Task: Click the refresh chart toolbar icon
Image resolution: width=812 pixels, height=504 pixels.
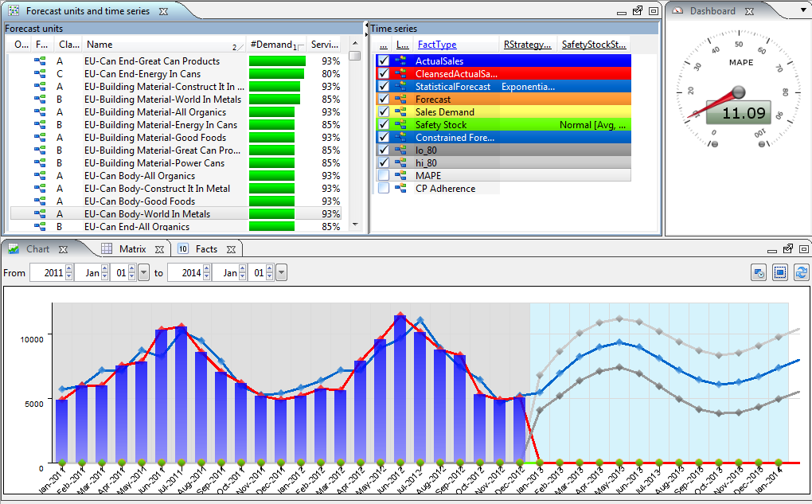Action: pyautogui.click(x=801, y=272)
